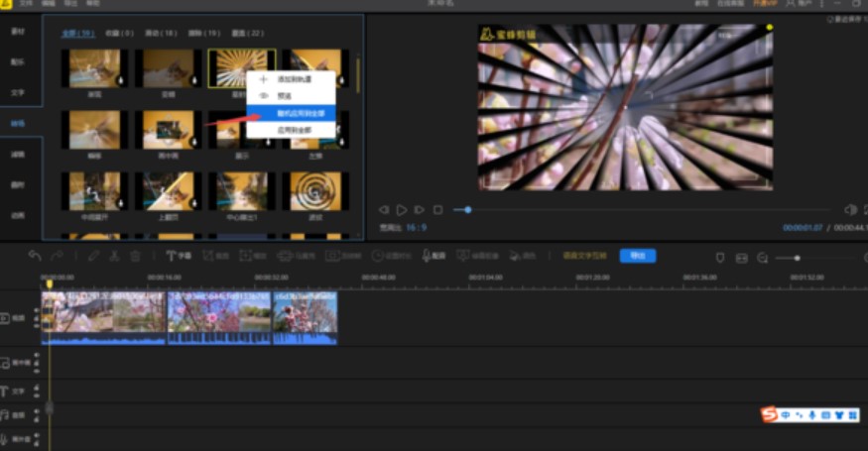Click the microphone voiceover icon

428,256
